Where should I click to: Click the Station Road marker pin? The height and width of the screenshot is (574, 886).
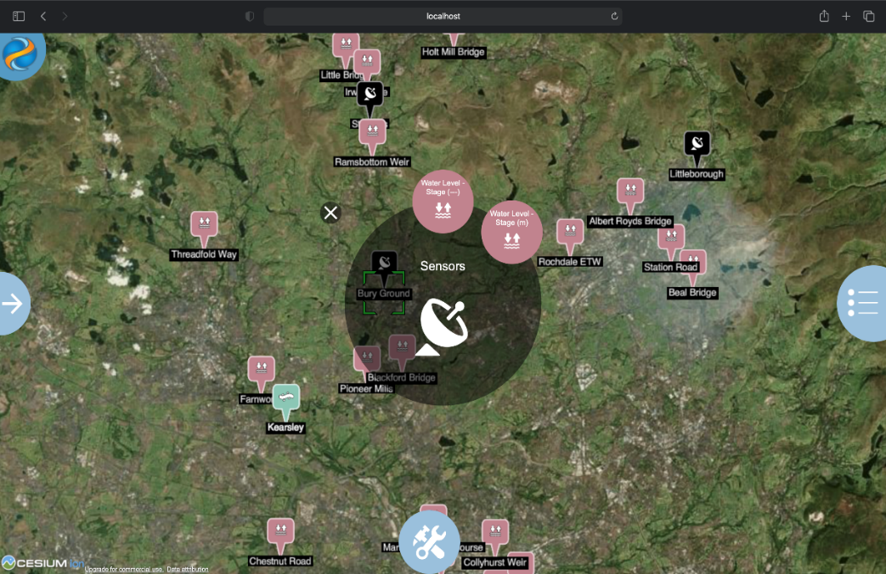click(671, 240)
